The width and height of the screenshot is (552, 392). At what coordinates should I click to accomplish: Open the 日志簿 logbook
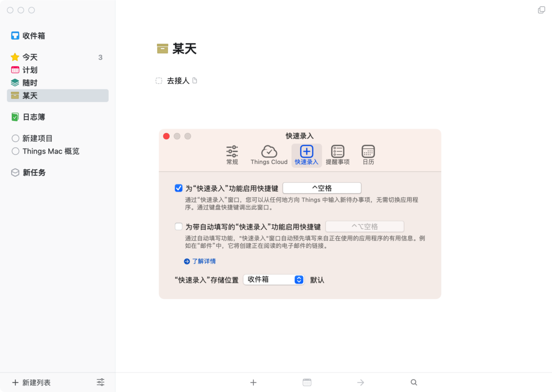tap(57, 117)
